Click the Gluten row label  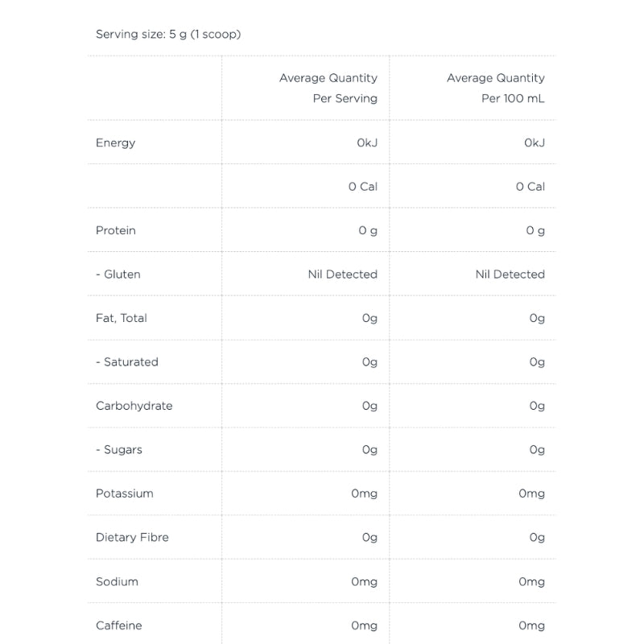118,274
